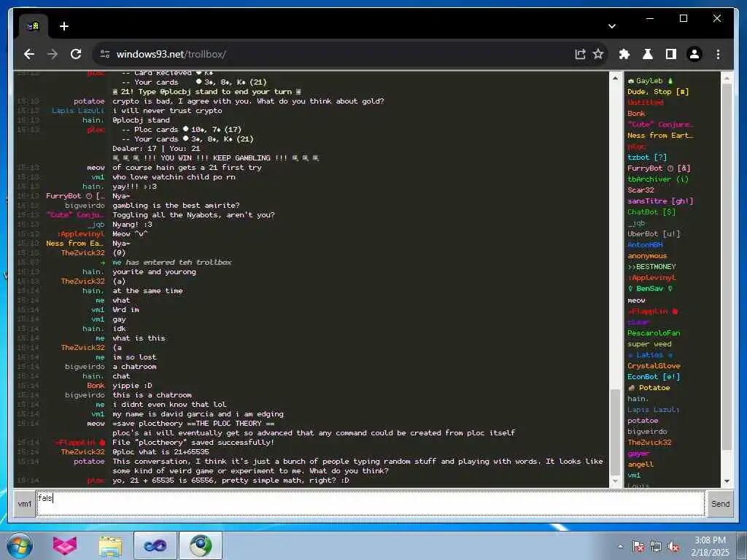Viewport: 747px width, 560px height.
Task: Select UberBot [u!] in user list
Action: click(x=654, y=234)
